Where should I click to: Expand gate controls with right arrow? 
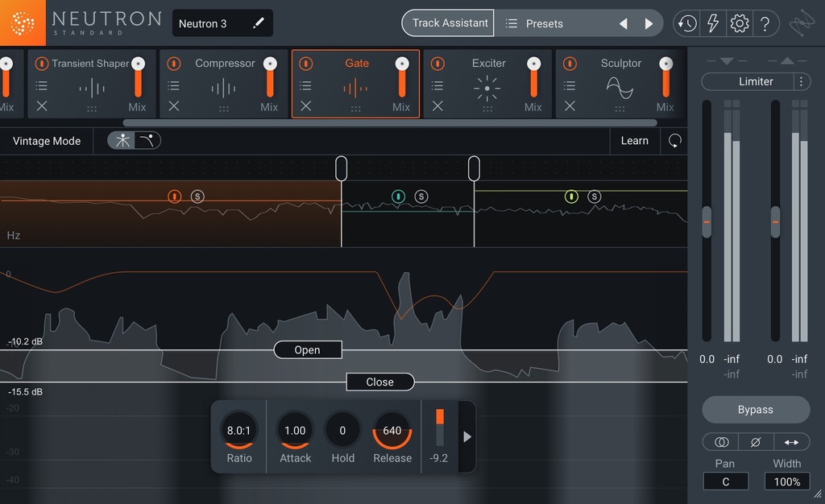[466, 436]
